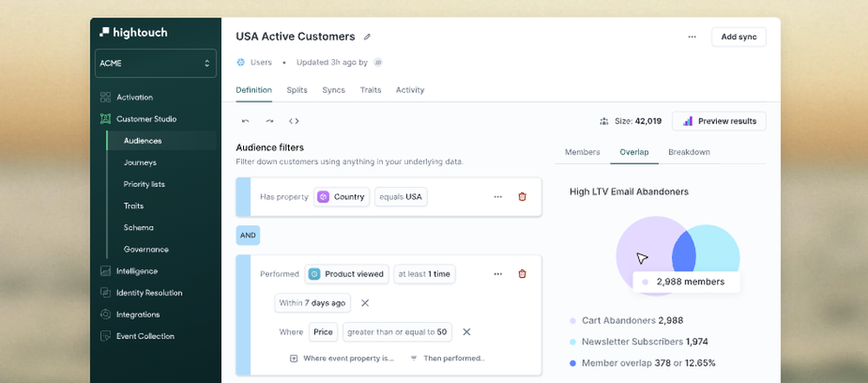
Task: Open Intelligence in the sidebar
Action: [137, 271]
